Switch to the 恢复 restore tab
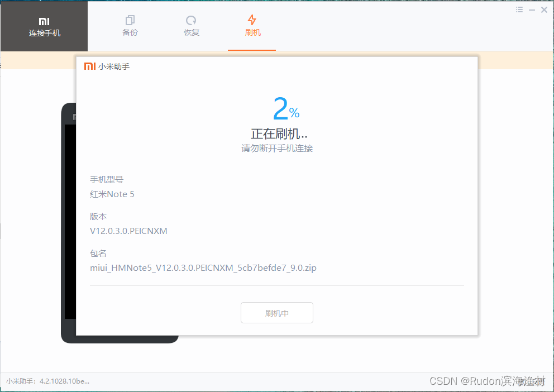The width and height of the screenshot is (554, 392). point(192,26)
